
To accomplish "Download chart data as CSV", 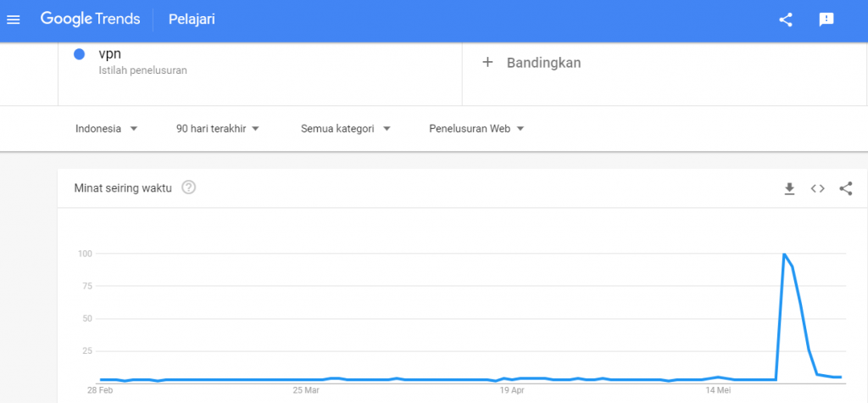I will tap(789, 188).
